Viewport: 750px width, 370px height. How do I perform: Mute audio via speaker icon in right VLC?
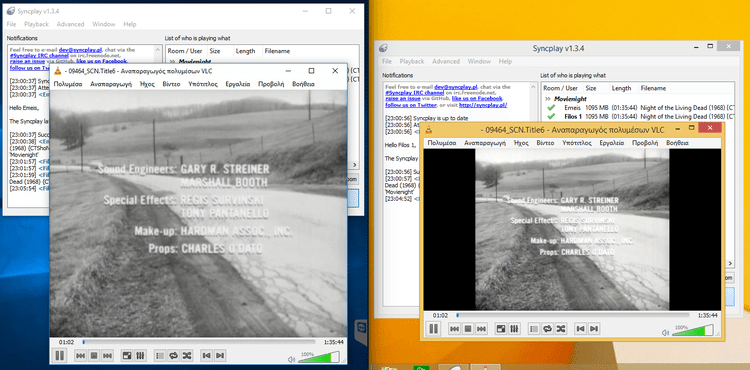pyautogui.click(x=666, y=332)
